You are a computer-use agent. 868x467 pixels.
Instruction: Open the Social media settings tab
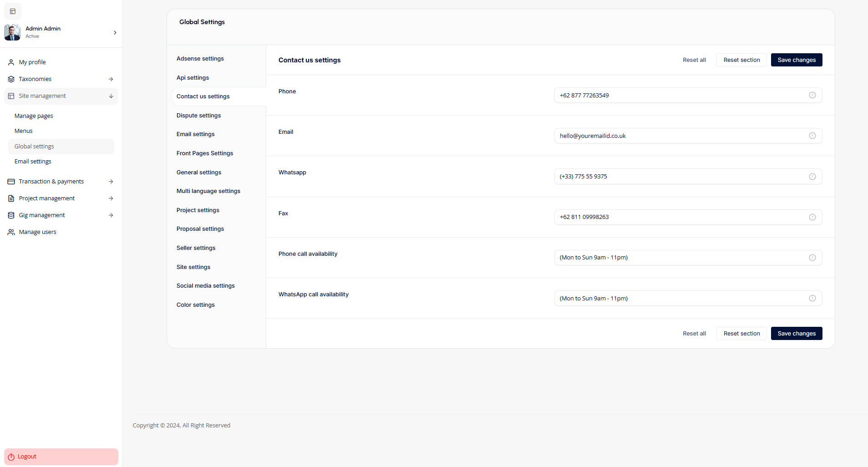(x=205, y=286)
